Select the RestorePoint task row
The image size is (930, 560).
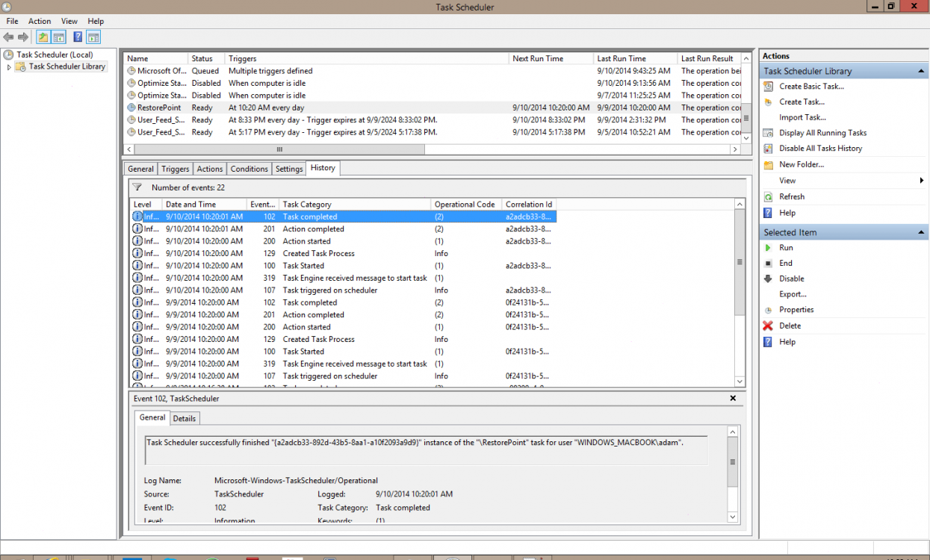point(159,108)
